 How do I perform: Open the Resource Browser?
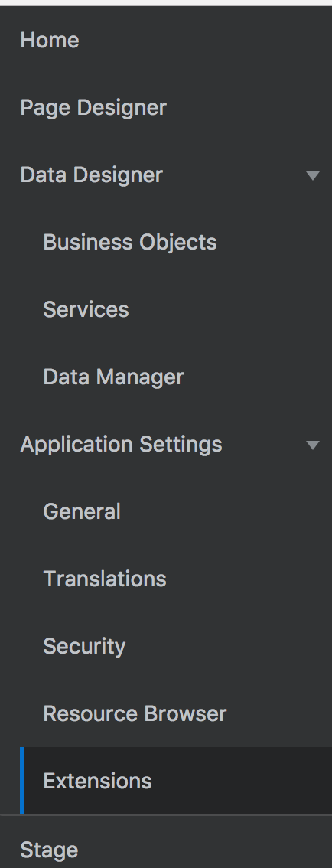pos(135,714)
